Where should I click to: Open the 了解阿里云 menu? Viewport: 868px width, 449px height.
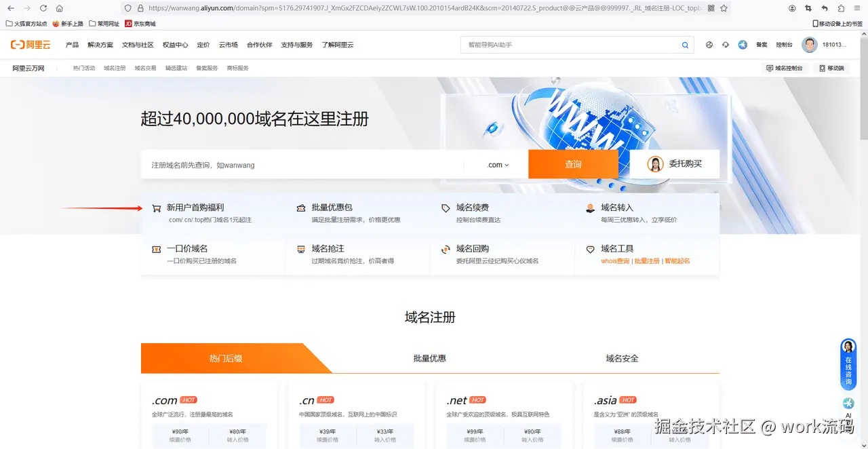pyautogui.click(x=338, y=45)
